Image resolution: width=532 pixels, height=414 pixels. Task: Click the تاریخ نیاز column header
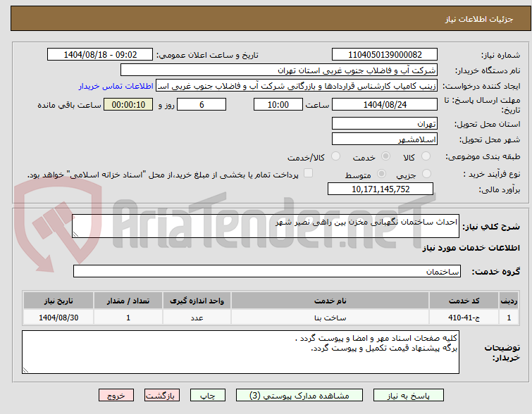coord(58,301)
